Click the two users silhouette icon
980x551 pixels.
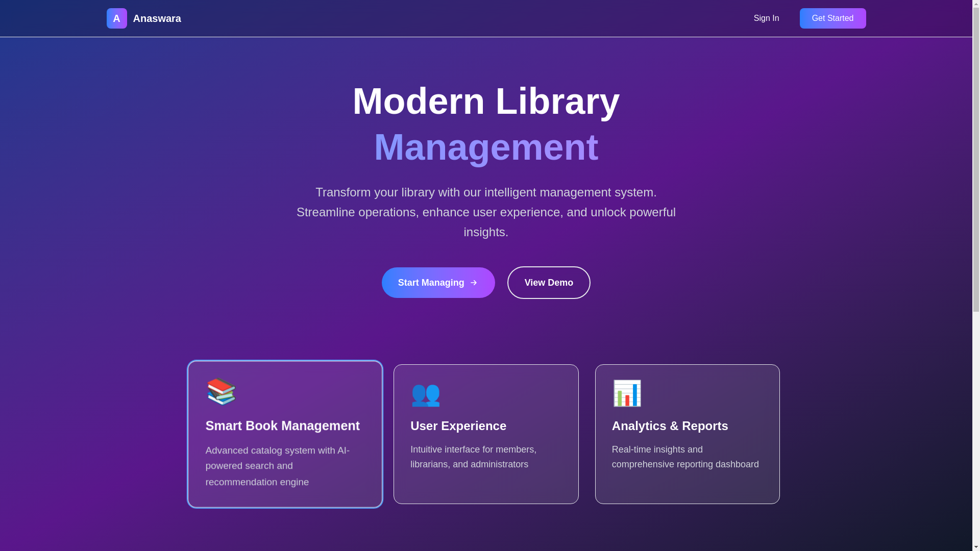(426, 394)
